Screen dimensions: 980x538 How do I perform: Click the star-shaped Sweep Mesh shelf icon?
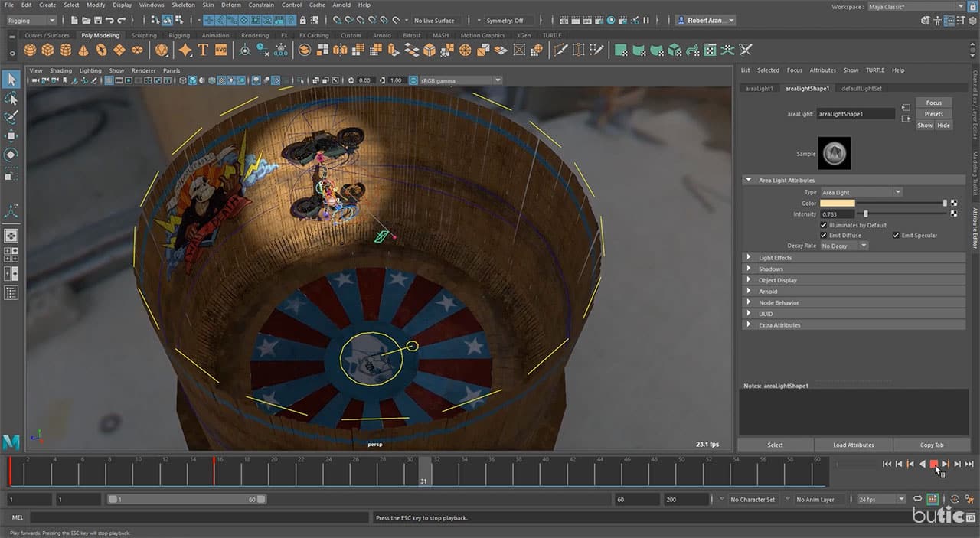click(185, 50)
